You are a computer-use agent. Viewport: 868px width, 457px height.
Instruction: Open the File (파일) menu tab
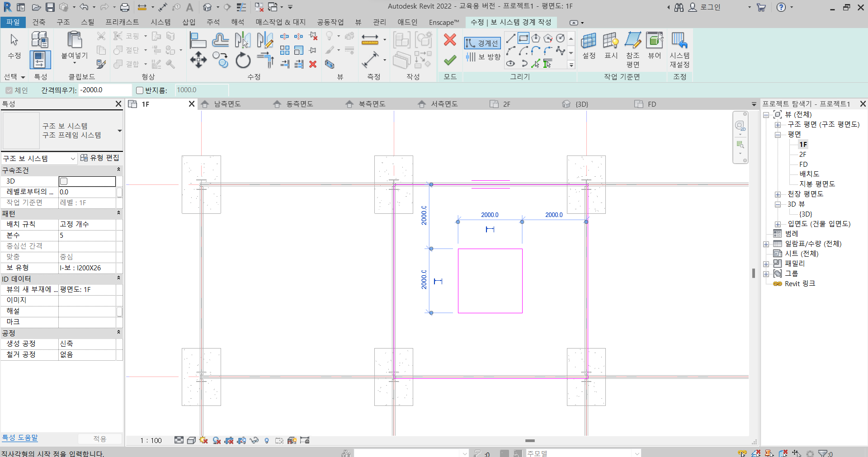tap(13, 22)
